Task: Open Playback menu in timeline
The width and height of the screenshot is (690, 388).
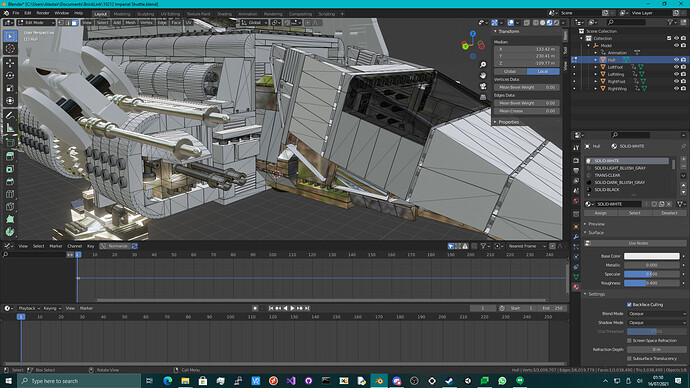Action: (29, 308)
